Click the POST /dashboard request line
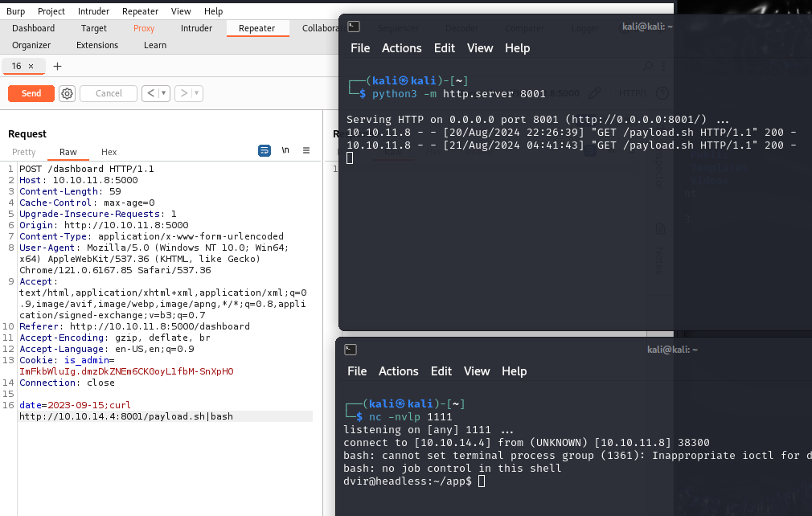The height and width of the screenshot is (516, 812). pyautogui.click(x=87, y=169)
